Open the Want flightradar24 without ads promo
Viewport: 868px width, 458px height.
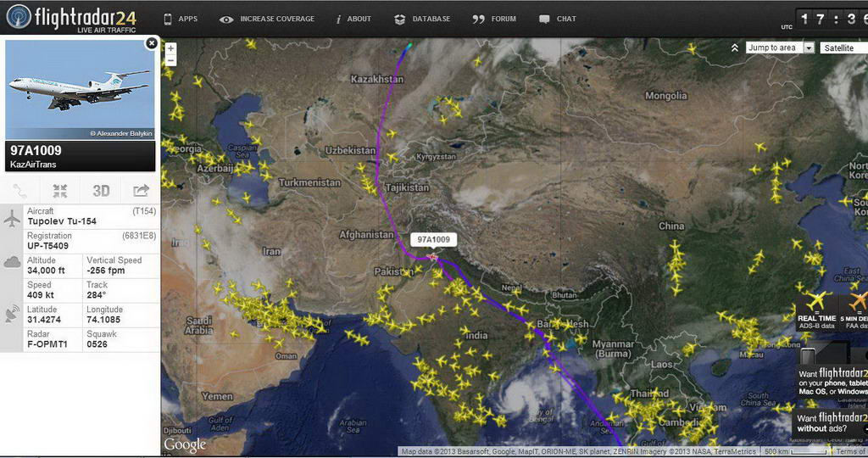(832, 422)
